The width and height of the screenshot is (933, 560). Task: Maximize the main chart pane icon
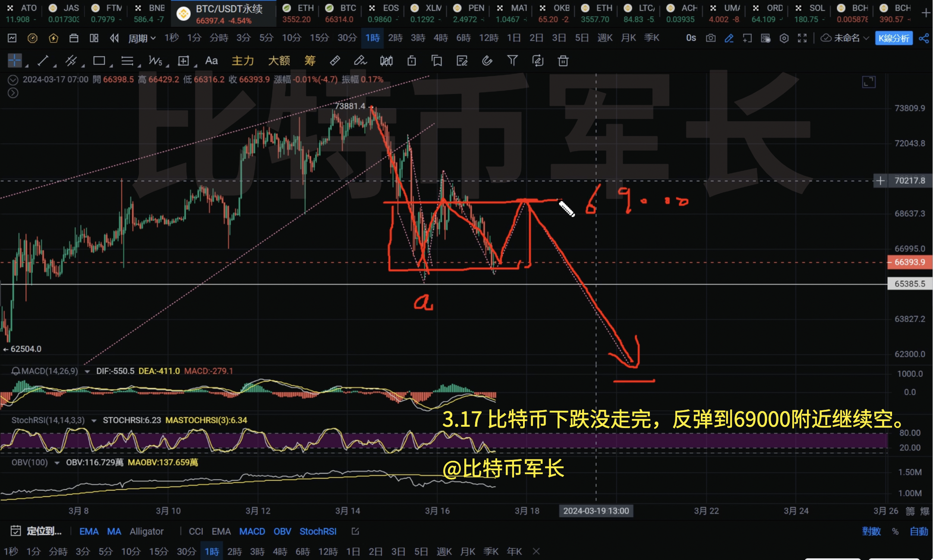pyautogui.click(x=869, y=82)
